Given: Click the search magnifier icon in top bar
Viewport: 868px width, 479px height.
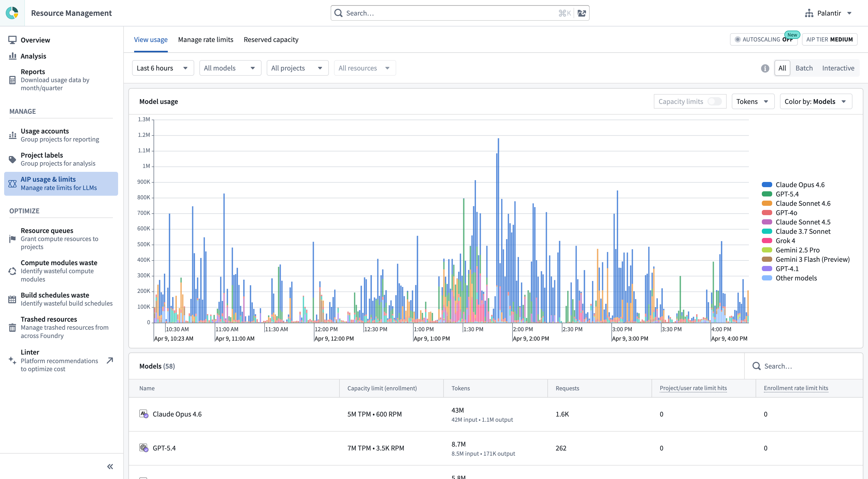Looking at the screenshot, I should pos(338,13).
